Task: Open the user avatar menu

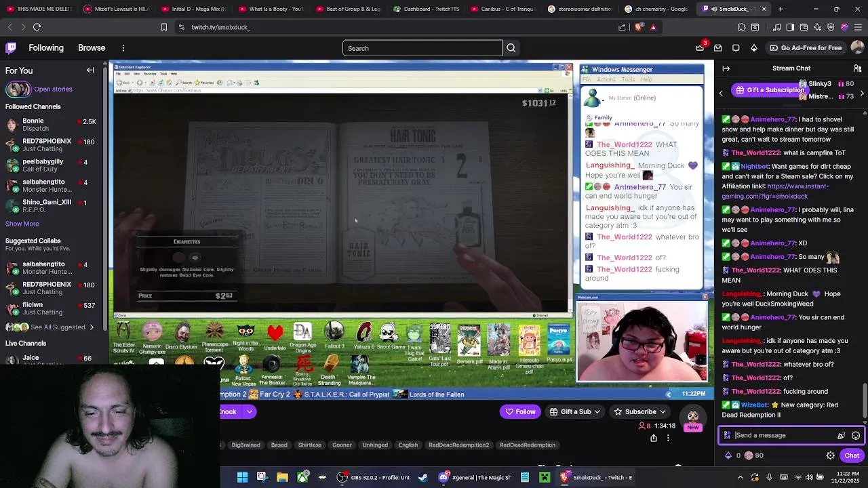Action: 857,48
